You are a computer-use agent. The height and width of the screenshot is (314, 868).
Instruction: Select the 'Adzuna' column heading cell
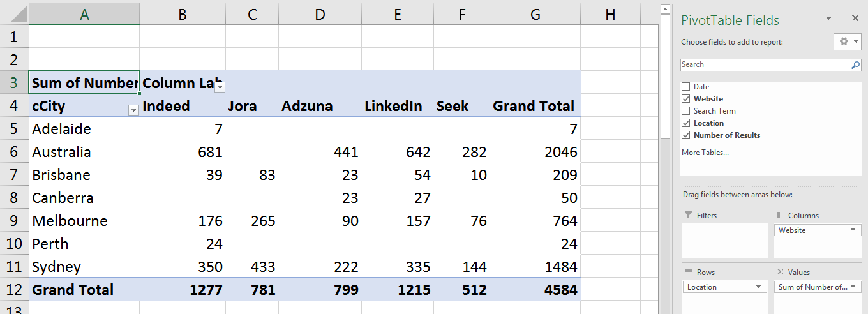tap(320, 105)
